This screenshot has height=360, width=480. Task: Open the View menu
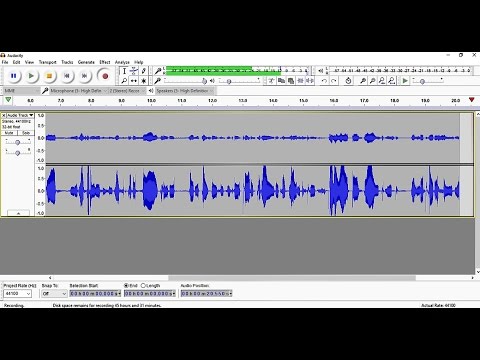[x=29, y=62]
